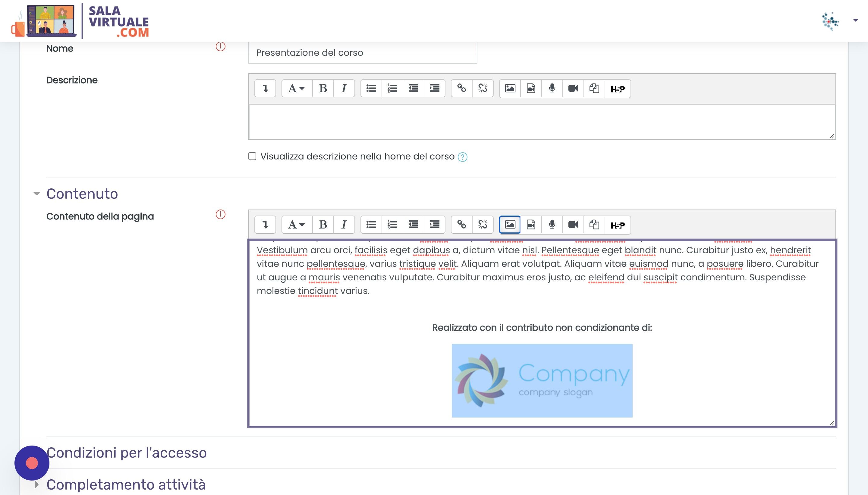Screen dimensions: 868x495
Task: Insert link in Descrizione editor
Action: (x=461, y=88)
